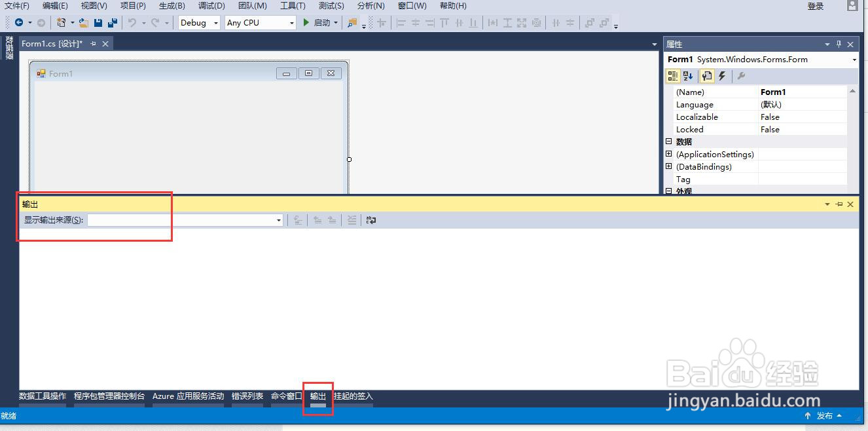Sort properties alphabetically
Screen dimensions: 868x431
(x=688, y=76)
